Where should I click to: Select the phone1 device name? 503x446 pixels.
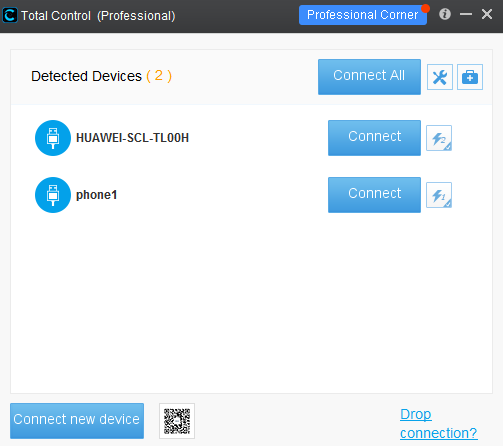(97, 195)
